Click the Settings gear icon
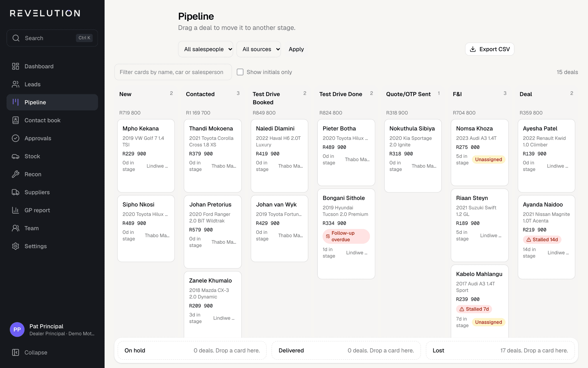 pos(16,246)
